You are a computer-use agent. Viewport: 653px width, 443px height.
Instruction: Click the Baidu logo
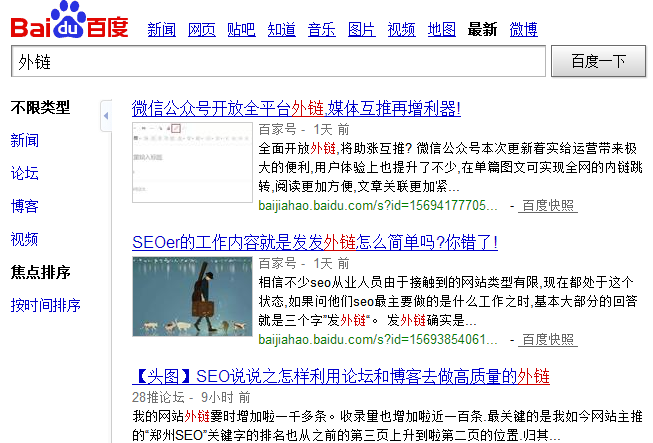click(70, 22)
